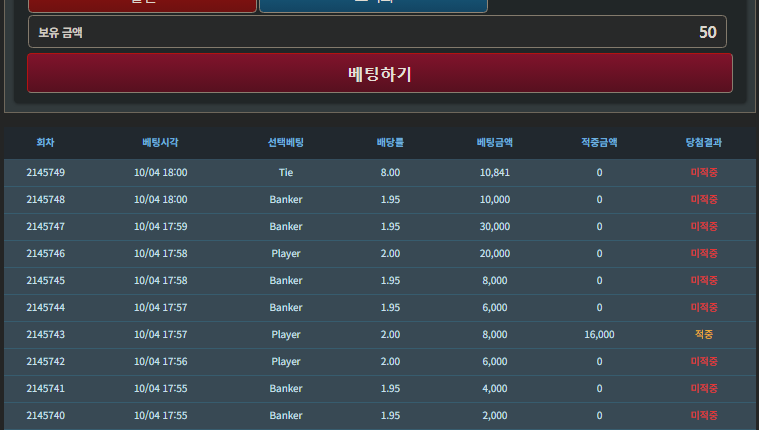The image size is (759, 430).
Task: Select round number 2145749
Action: click(46, 172)
